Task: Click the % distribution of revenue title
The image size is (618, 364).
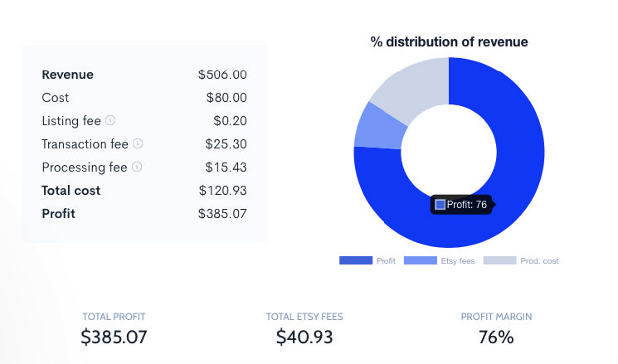Action: 449,41
